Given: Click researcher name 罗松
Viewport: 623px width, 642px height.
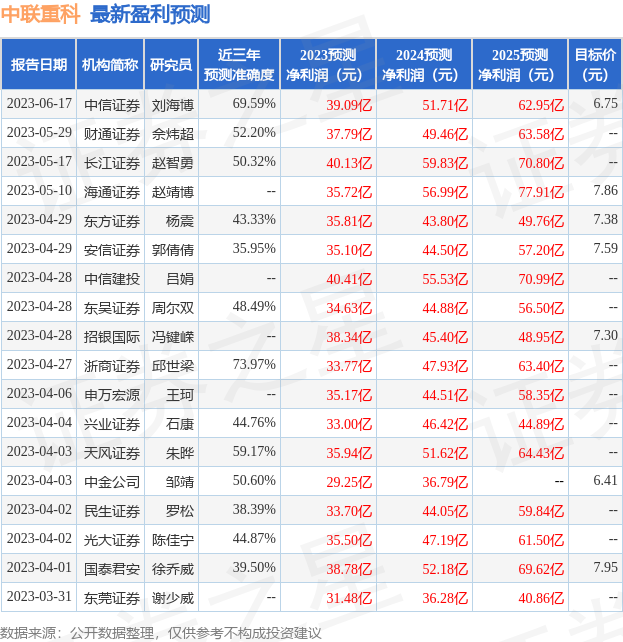Looking at the screenshot, I should (180, 511).
